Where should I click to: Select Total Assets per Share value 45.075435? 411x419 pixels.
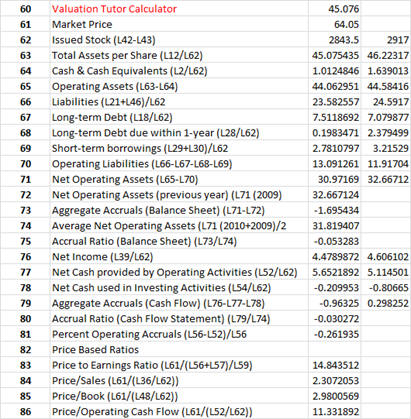[x=335, y=55]
